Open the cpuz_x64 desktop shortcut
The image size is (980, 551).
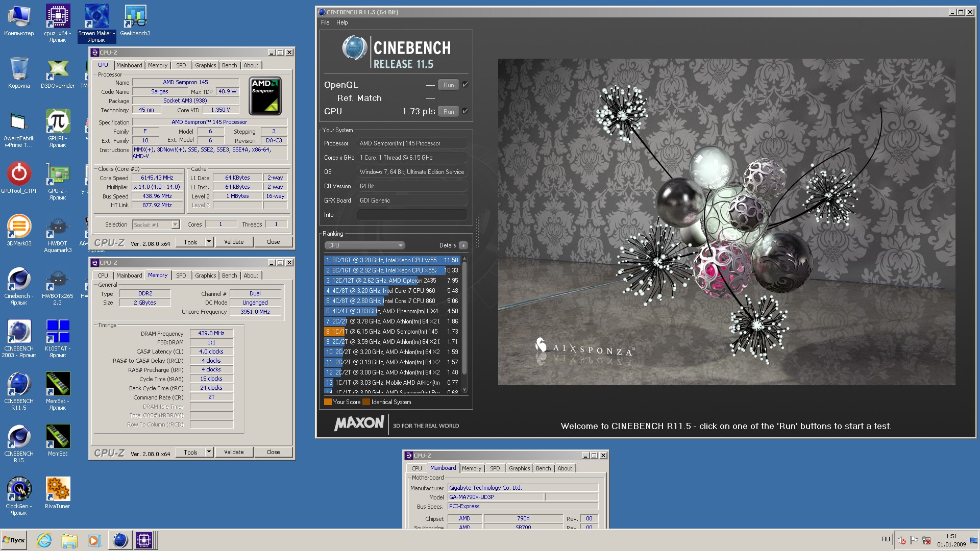[58, 23]
